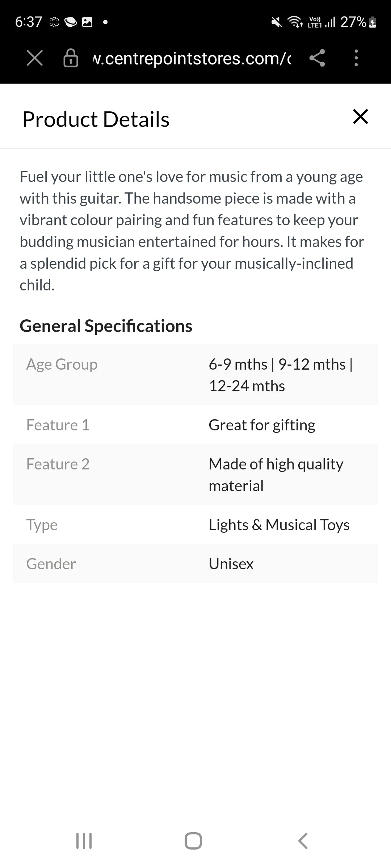Tap the 6:37 clock in status bar

pos(29,22)
